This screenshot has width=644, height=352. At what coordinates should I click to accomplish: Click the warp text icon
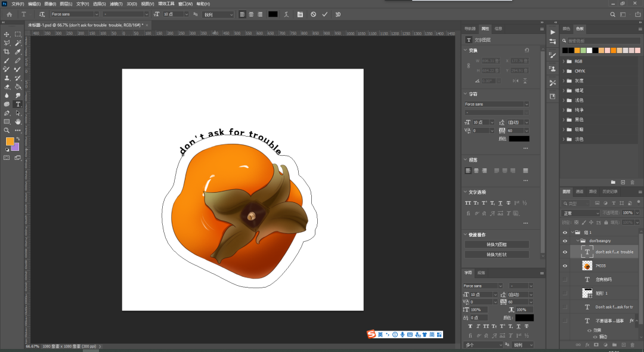[x=287, y=14]
